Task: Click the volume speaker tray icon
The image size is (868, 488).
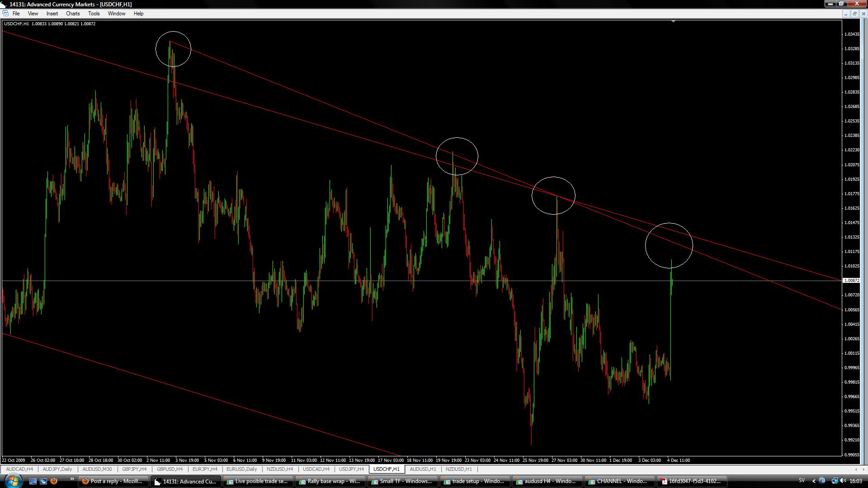Action: [x=843, y=481]
